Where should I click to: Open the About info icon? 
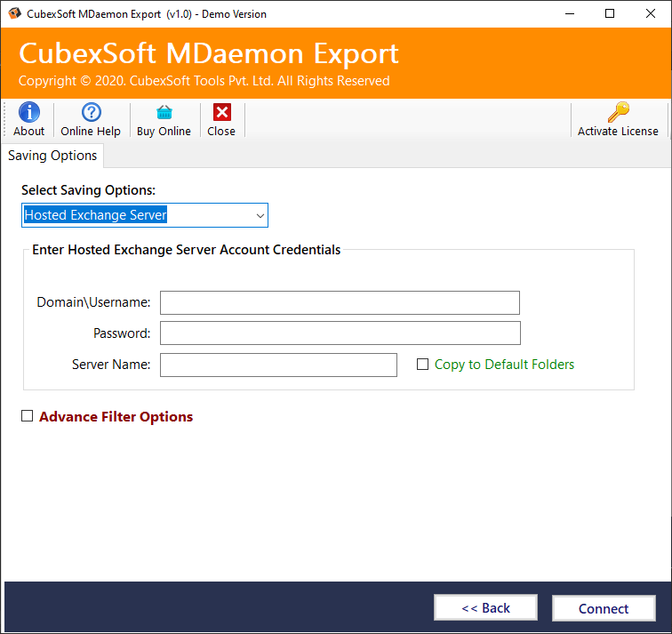[x=29, y=112]
